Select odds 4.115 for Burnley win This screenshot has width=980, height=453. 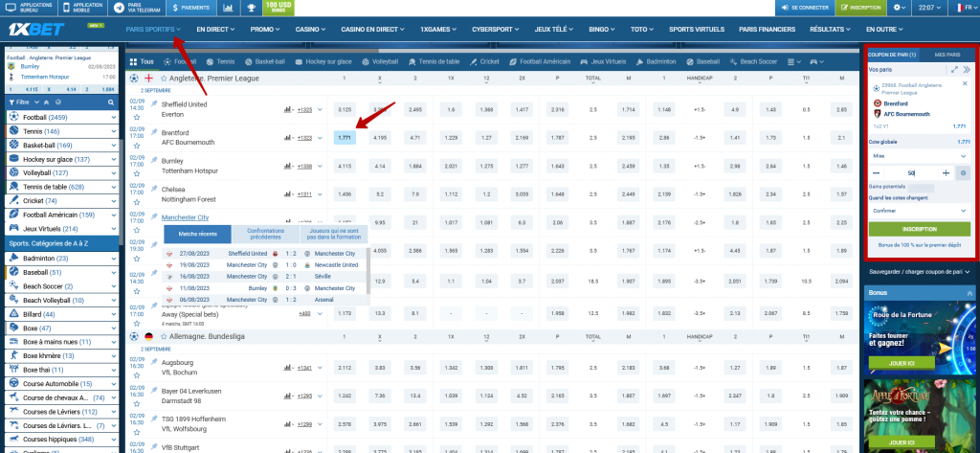tap(345, 166)
